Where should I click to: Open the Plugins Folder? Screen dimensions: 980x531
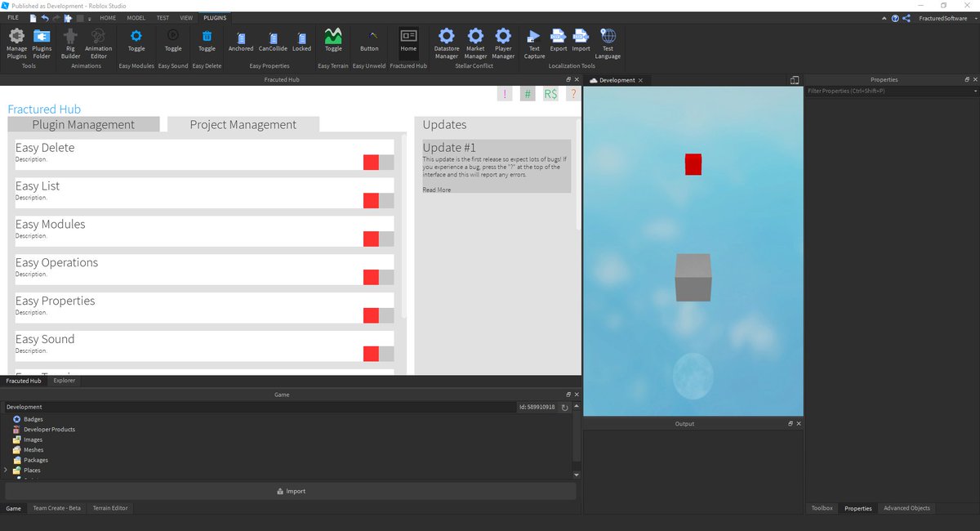click(x=42, y=43)
